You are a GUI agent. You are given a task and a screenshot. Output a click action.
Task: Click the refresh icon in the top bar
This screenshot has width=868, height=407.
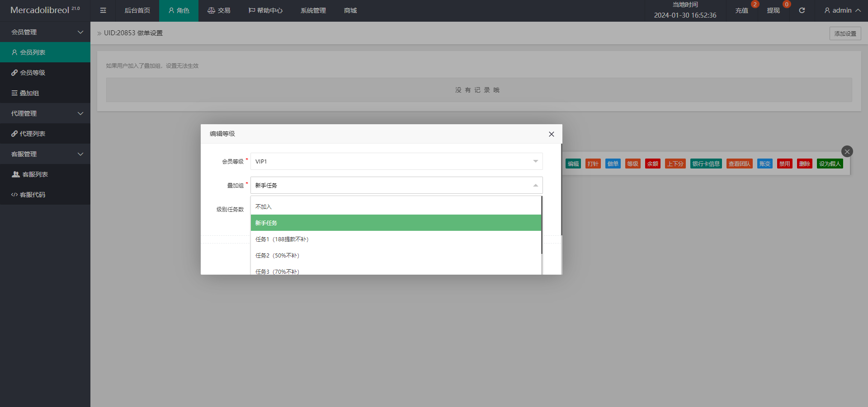coord(802,10)
